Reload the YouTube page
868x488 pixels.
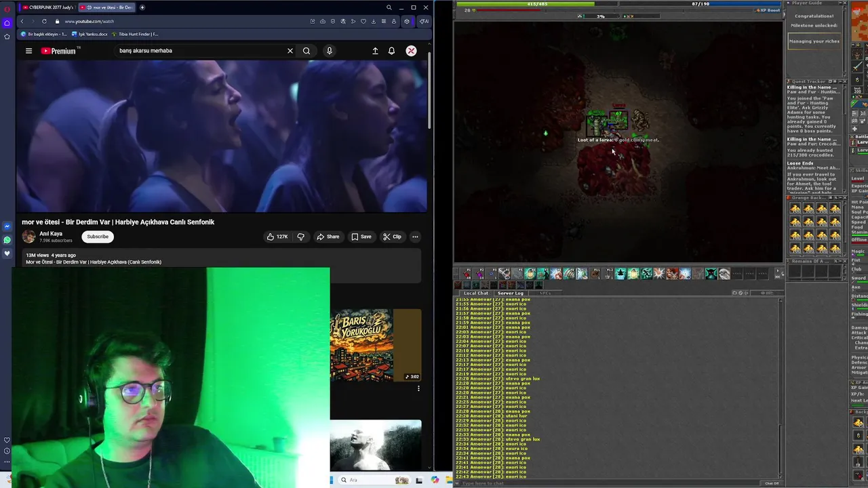tap(44, 21)
